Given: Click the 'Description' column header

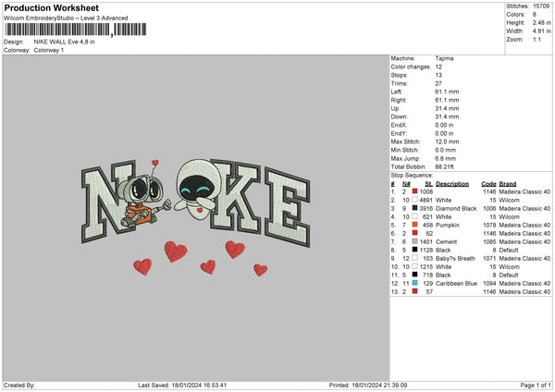Looking at the screenshot, I should click(452, 184).
